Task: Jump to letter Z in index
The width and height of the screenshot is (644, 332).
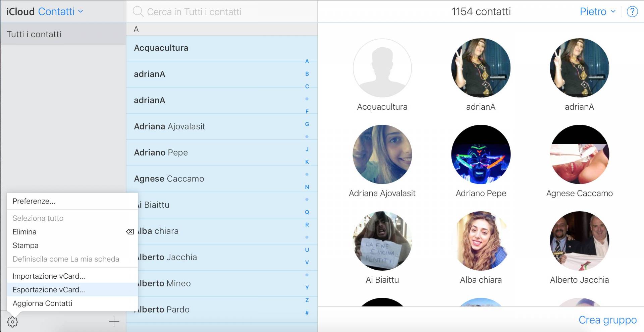Action: tap(307, 300)
